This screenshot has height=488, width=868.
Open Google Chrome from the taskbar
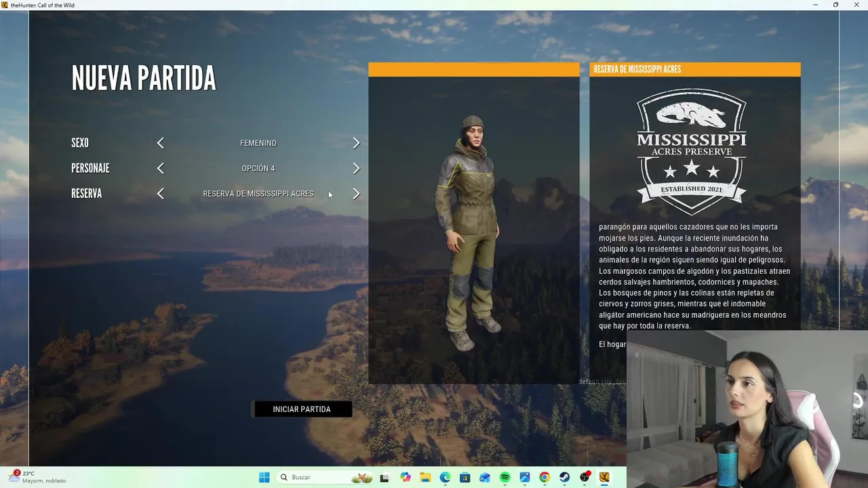[544, 477]
